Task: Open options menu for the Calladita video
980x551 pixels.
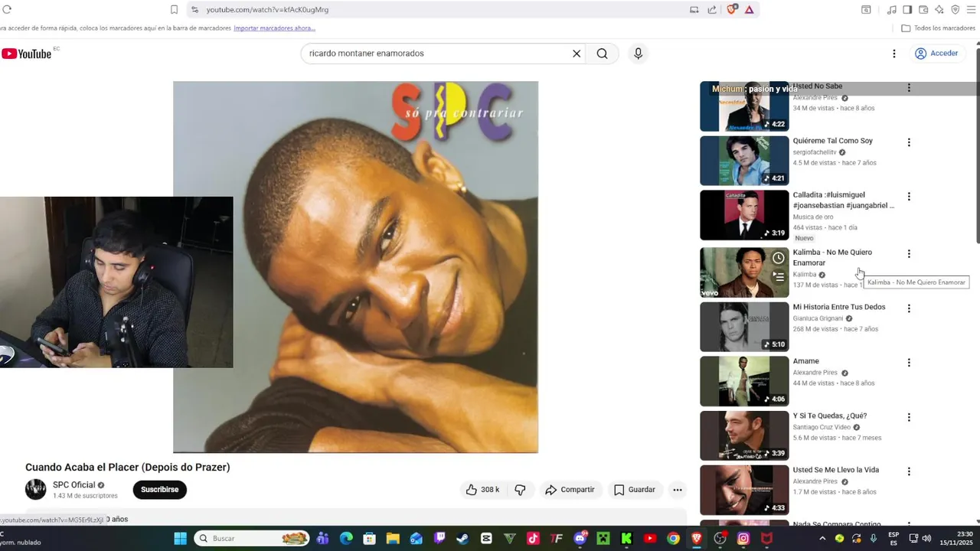Action: coord(909,197)
